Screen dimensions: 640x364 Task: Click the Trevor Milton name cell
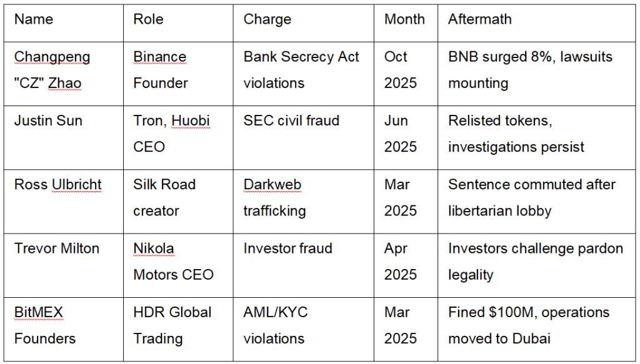pyautogui.click(x=57, y=248)
